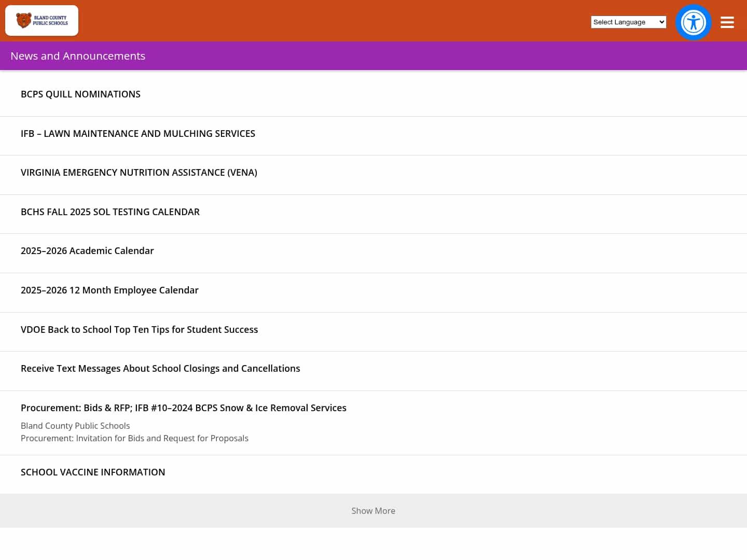Image resolution: width=747 pixels, height=560 pixels.
Task: Click the Show More button
Action: click(x=373, y=511)
